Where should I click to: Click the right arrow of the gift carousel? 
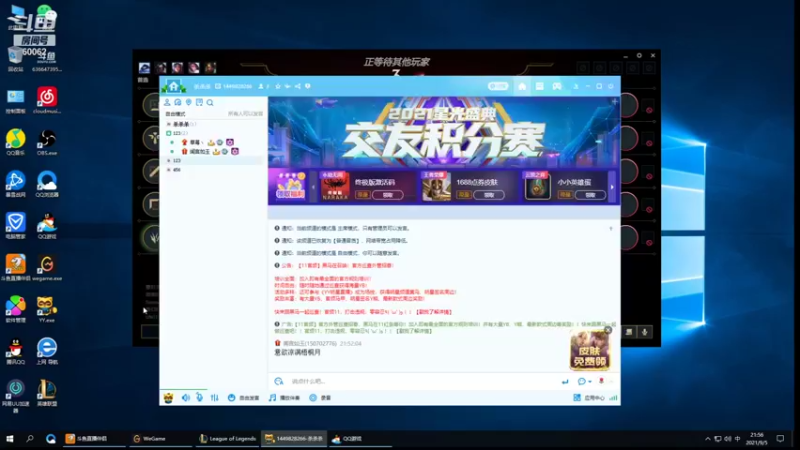point(612,187)
